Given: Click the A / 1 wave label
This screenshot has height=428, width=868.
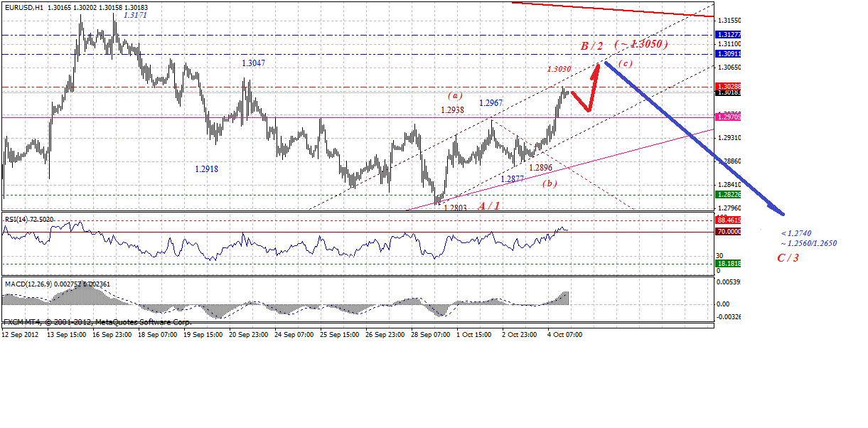Looking at the screenshot, I should (489, 205).
